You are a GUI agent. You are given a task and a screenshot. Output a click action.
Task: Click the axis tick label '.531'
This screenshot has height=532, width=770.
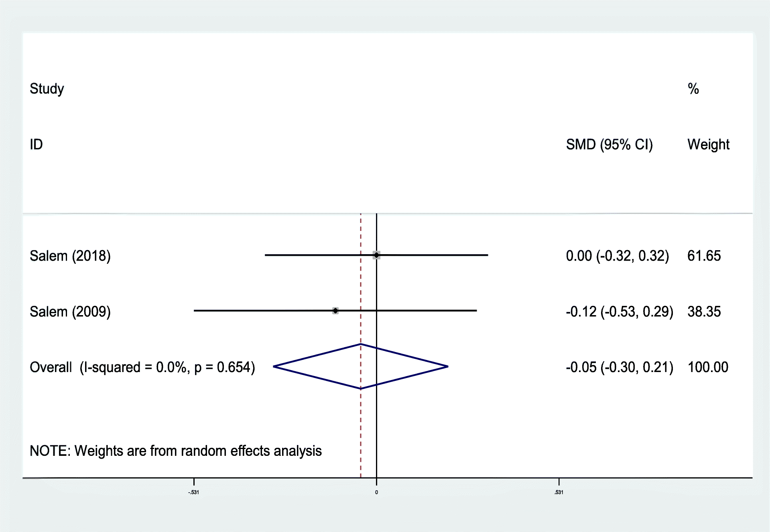(x=559, y=492)
